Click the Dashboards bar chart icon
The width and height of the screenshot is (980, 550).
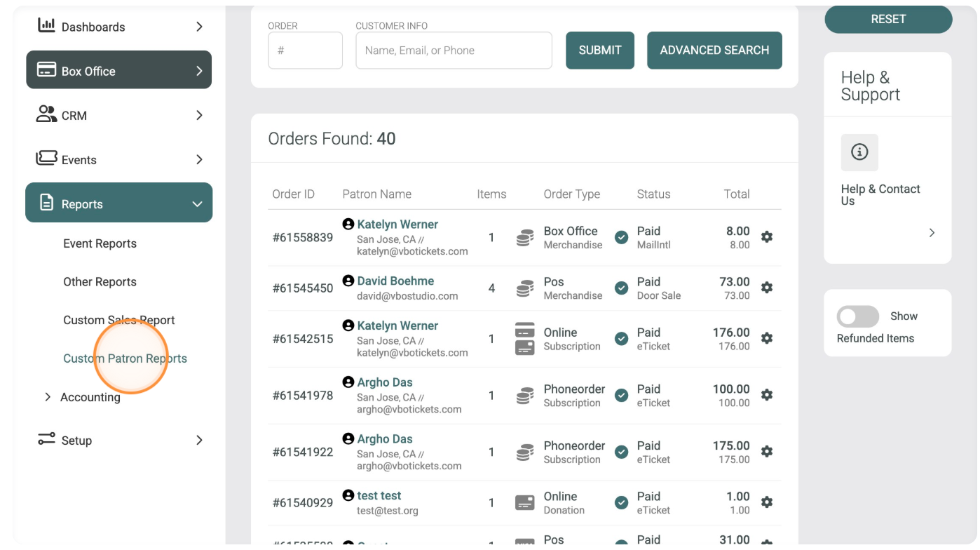pyautogui.click(x=46, y=25)
